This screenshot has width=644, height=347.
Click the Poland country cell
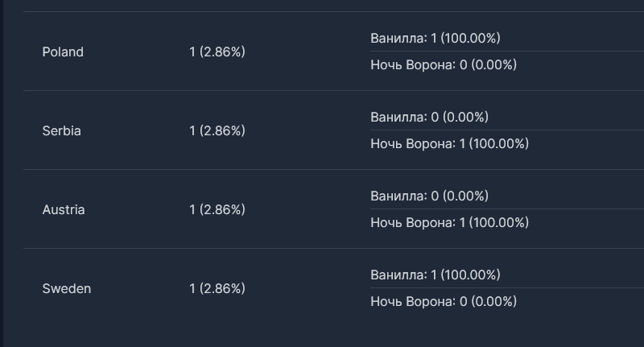[63, 52]
